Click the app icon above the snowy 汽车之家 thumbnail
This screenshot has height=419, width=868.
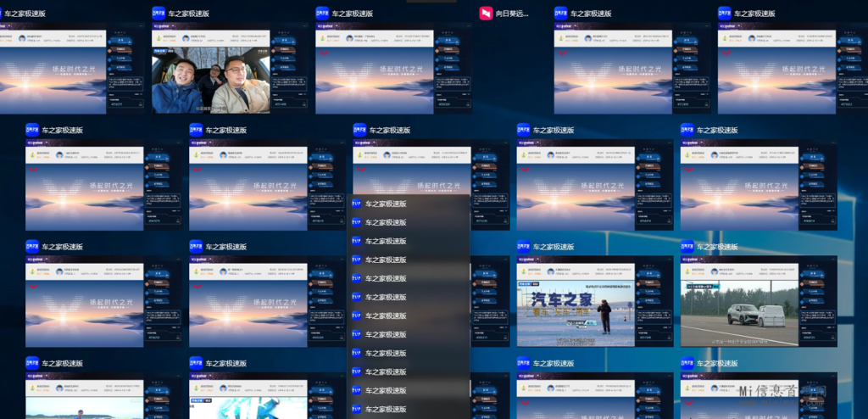tap(524, 247)
